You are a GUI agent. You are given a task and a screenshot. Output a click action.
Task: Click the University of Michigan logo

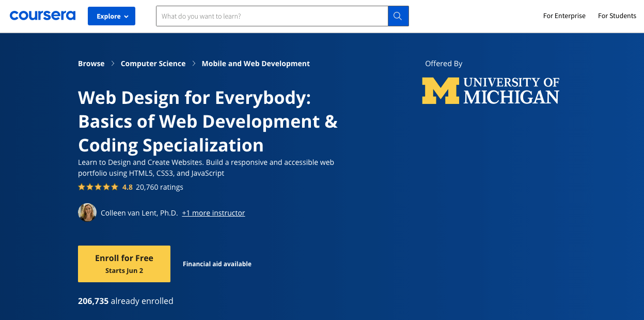490,90
